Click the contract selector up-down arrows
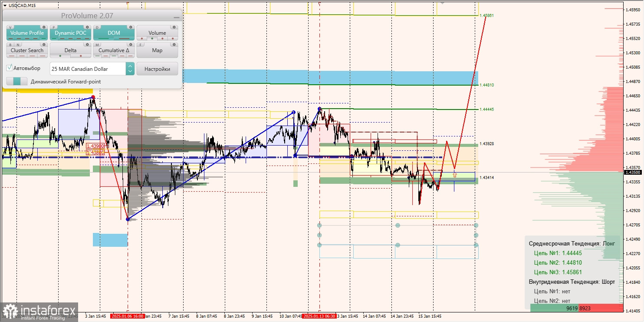The image size is (644, 322). (x=130, y=69)
